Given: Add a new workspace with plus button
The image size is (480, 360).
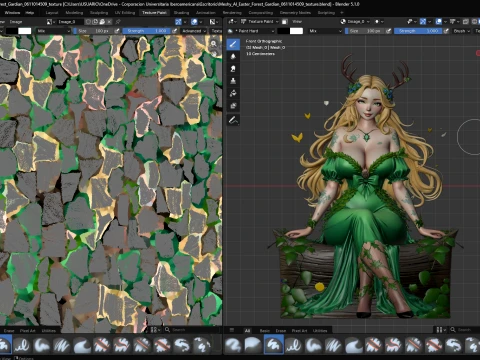Looking at the screenshot, I should tap(342, 13).
